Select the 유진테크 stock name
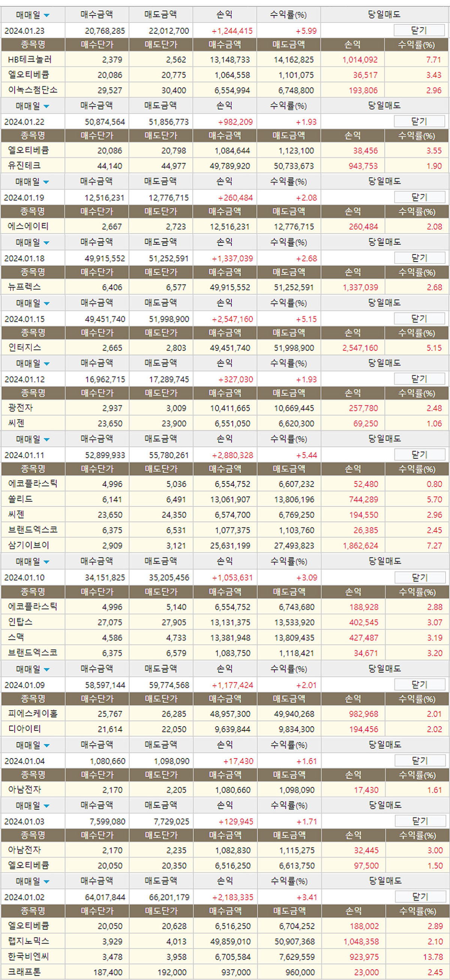 (x=24, y=166)
